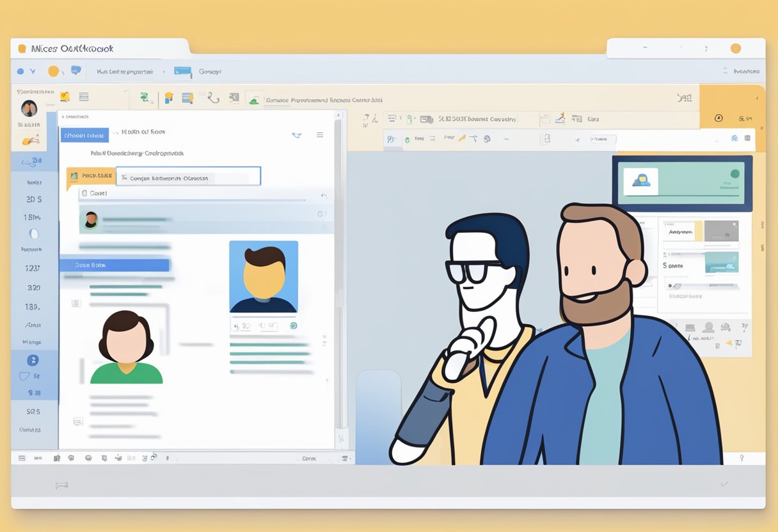
Task: Click the phone handset icon in ribbon
Action: [x=212, y=98]
